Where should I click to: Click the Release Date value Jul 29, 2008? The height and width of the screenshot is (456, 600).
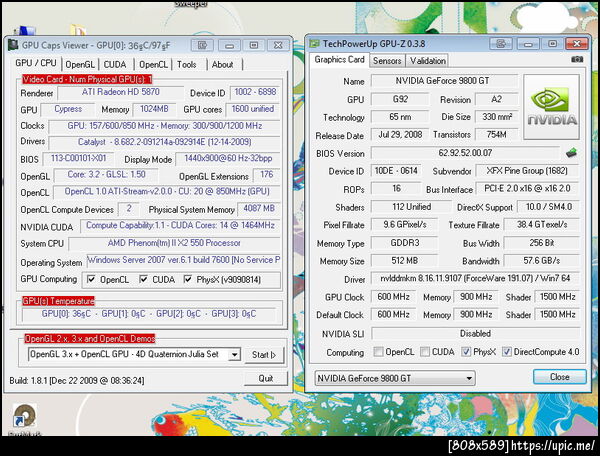(x=400, y=135)
